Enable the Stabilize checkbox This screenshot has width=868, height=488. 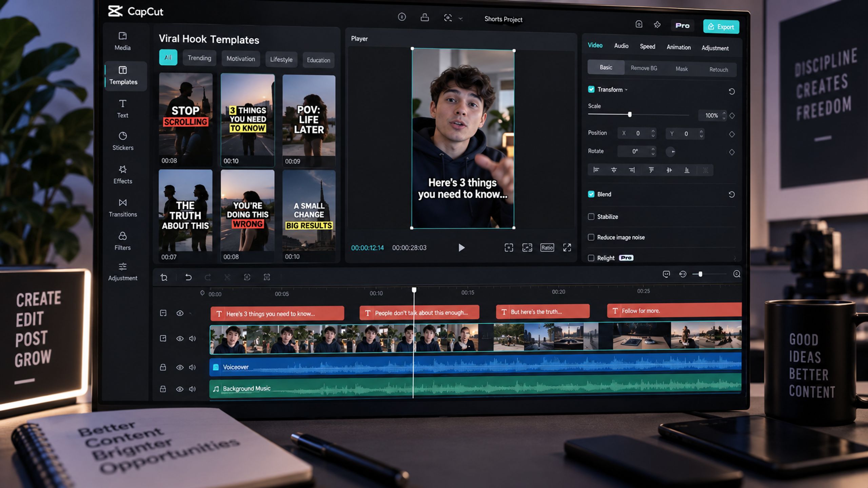coord(591,216)
